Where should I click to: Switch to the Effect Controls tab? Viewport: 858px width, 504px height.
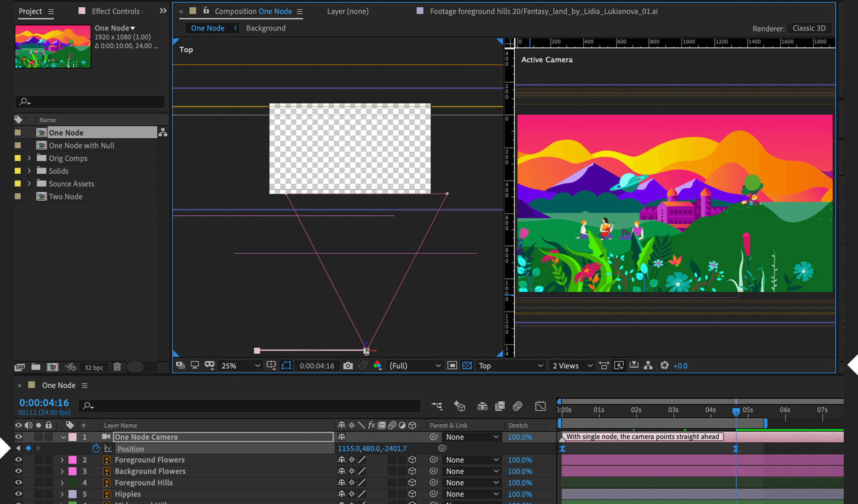[x=115, y=11]
